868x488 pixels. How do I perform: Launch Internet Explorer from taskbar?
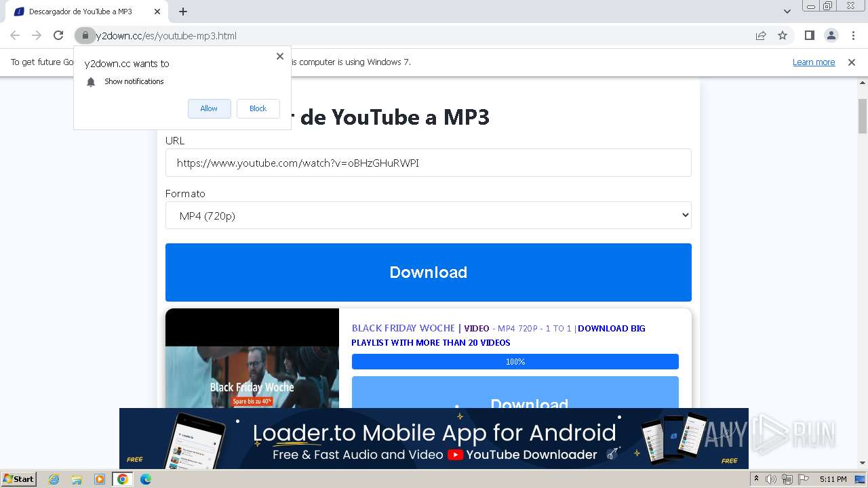click(x=54, y=479)
